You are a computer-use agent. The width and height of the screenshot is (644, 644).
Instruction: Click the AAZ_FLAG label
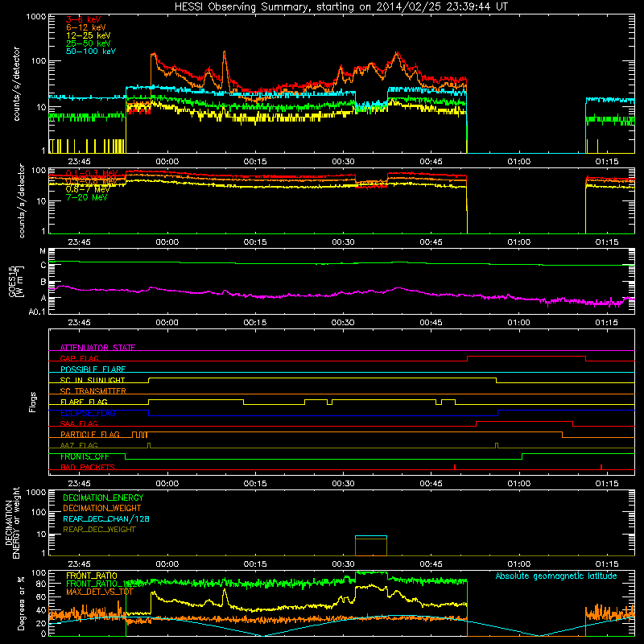point(79,445)
